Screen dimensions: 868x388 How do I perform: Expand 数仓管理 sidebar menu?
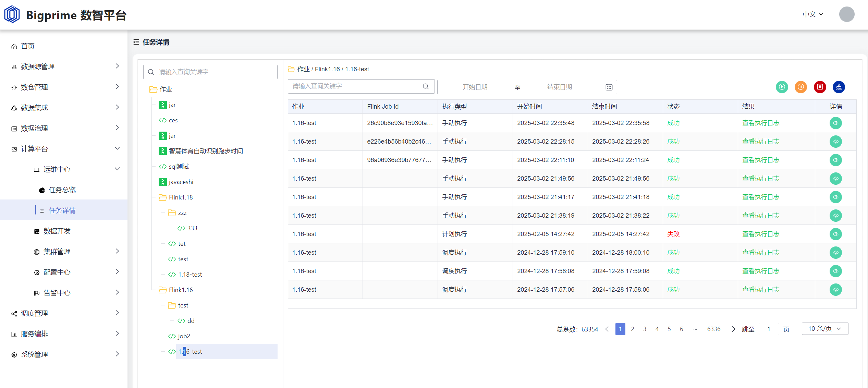pyautogui.click(x=64, y=87)
